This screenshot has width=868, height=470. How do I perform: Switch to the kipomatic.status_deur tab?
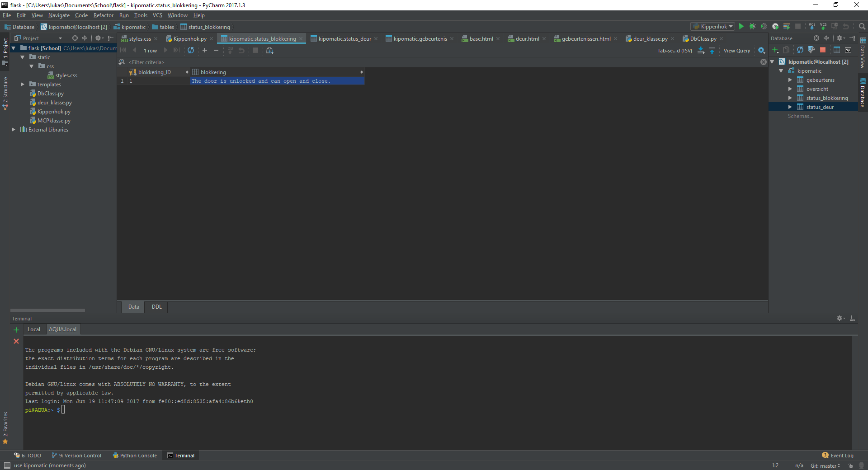pyautogui.click(x=344, y=39)
